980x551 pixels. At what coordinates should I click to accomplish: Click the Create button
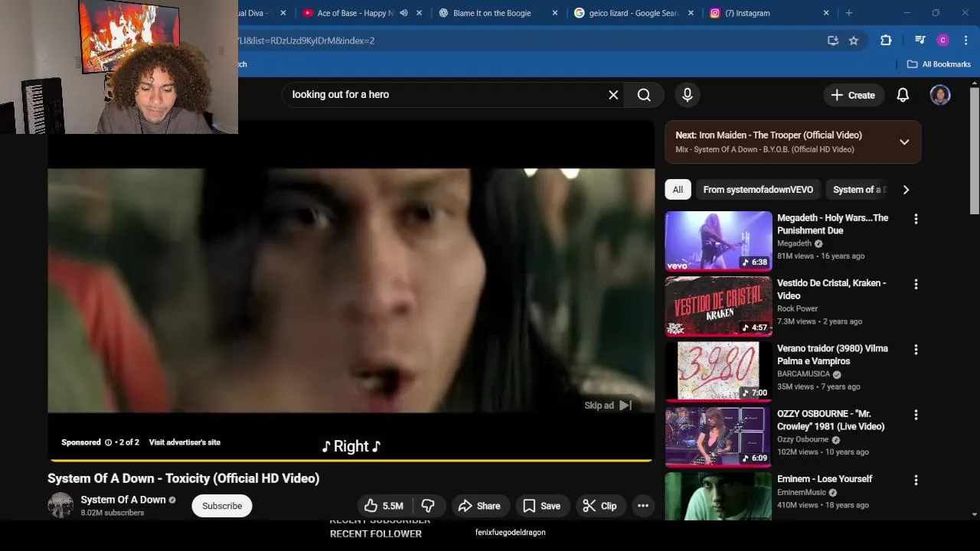853,95
